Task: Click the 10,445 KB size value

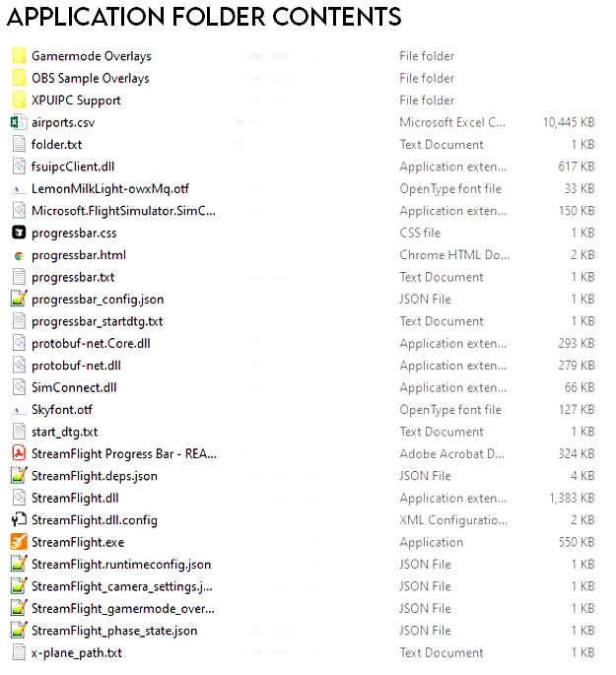Action: [x=569, y=122]
